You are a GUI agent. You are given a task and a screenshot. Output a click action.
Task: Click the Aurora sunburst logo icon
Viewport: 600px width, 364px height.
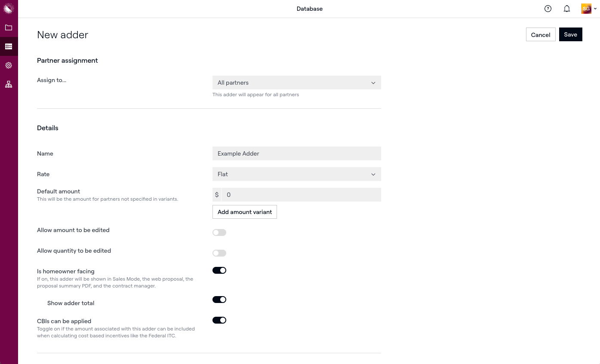click(9, 9)
